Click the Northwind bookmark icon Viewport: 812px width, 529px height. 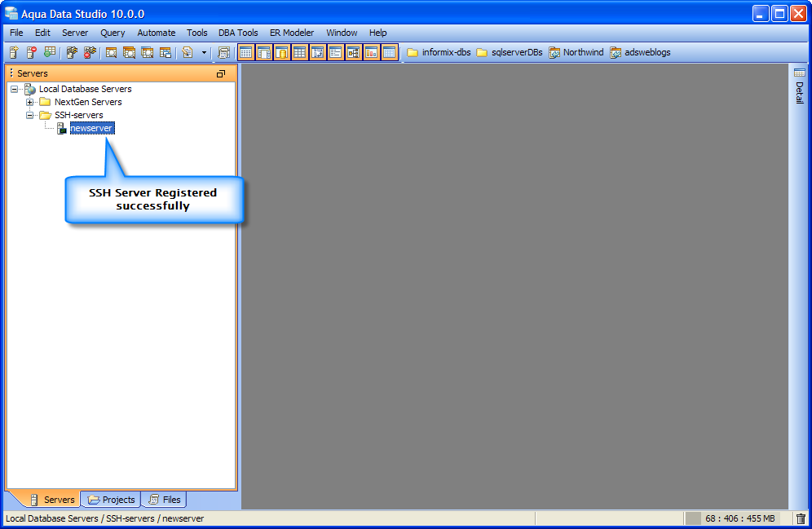tap(554, 53)
